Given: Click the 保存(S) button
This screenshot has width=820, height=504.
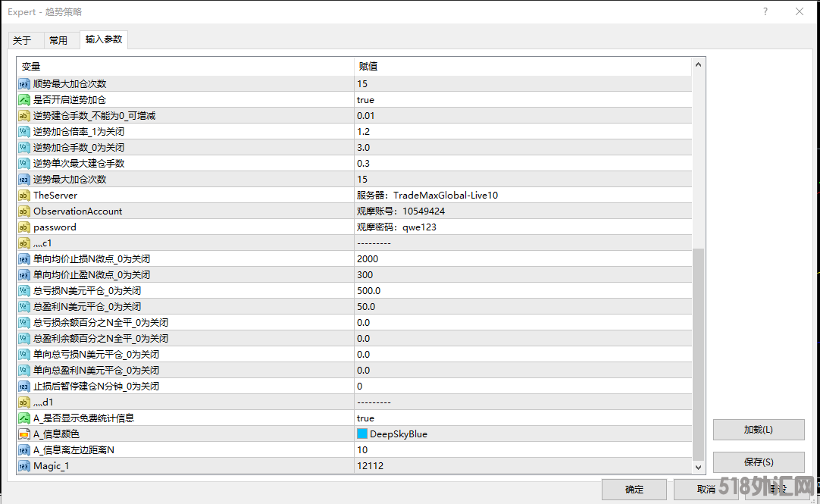Looking at the screenshot, I should pos(758,462).
